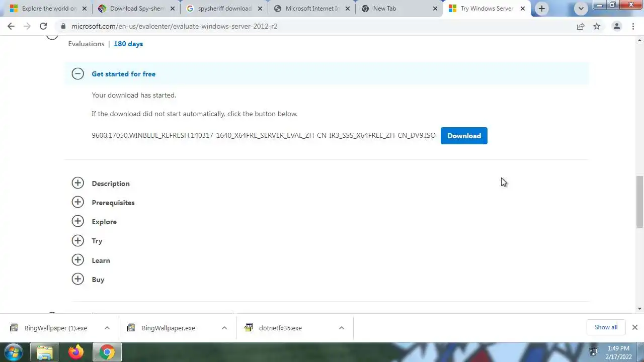
Task: Click Get started for free heading
Action: pos(123,74)
